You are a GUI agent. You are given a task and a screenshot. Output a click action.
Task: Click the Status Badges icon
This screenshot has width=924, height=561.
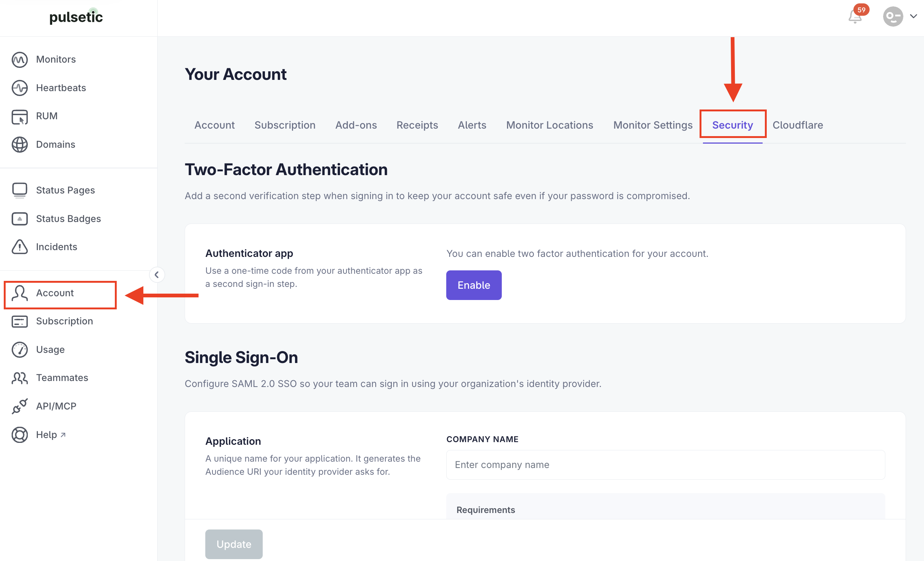click(x=20, y=219)
